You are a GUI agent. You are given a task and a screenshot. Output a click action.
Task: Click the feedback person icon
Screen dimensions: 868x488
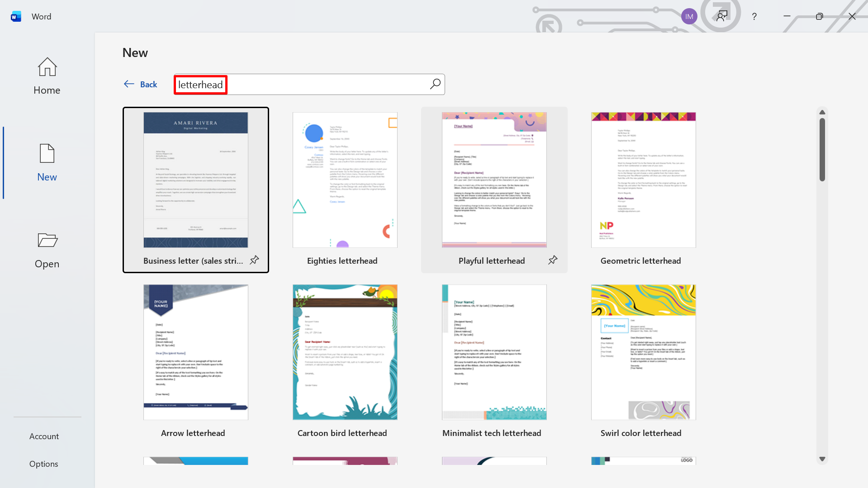click(722, 17)
